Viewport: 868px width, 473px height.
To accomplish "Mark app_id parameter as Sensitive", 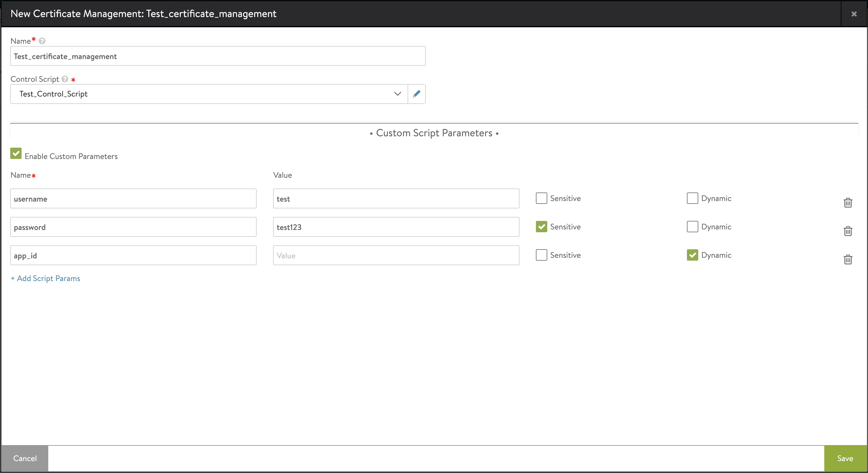I will tap(541, 255).
